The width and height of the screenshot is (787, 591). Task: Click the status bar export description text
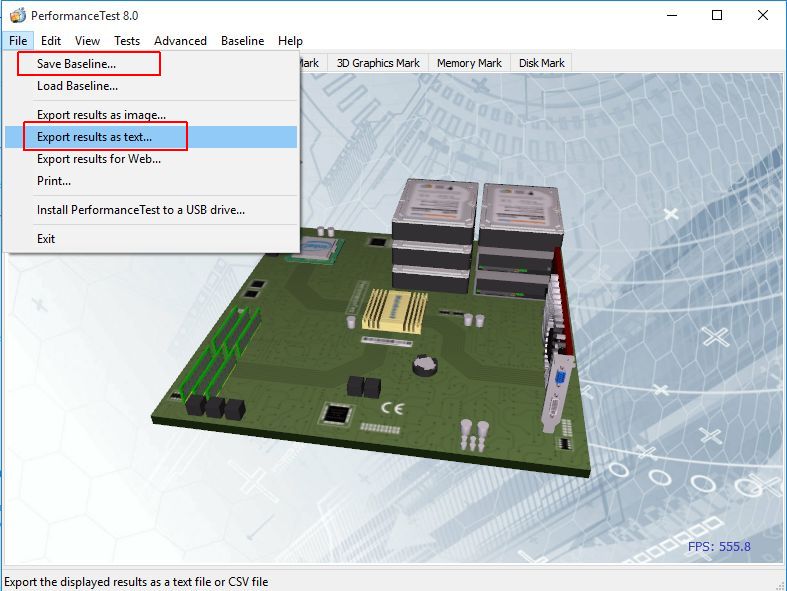[136, 582]
